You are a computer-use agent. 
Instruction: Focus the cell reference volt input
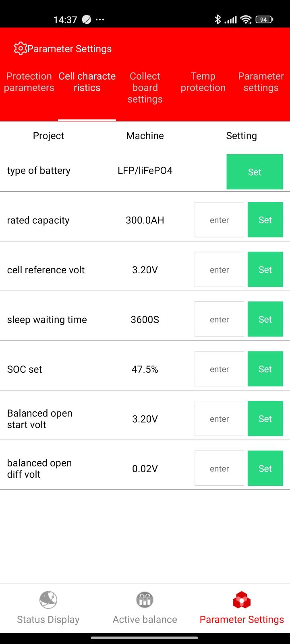(x=220, y=270)
